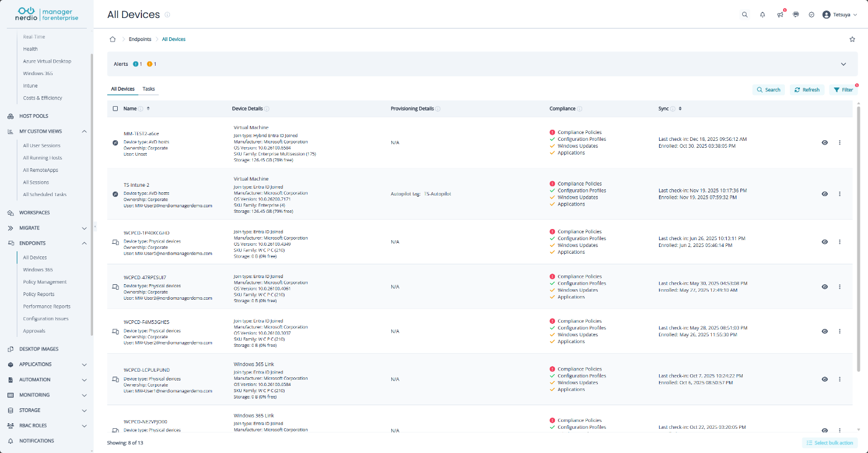Open the notifications bell icon
The image size is (868, 453).
click(x=763, y=15)
